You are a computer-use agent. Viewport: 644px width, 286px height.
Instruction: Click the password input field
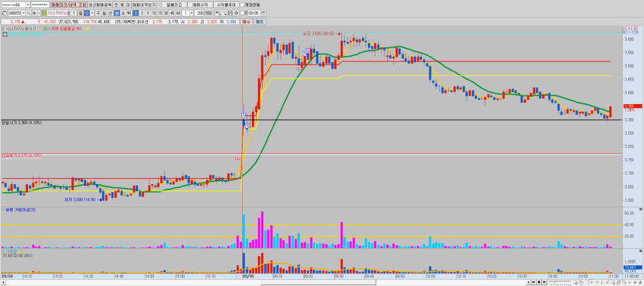point(40,5)
